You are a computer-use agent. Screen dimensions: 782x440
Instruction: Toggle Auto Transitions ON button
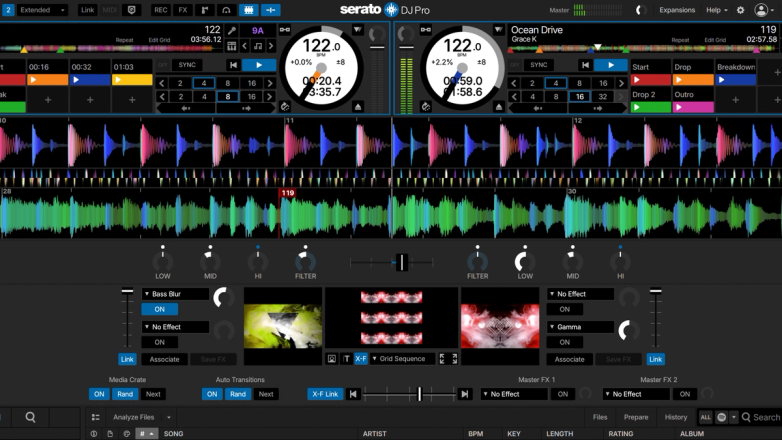click(212, 394)
